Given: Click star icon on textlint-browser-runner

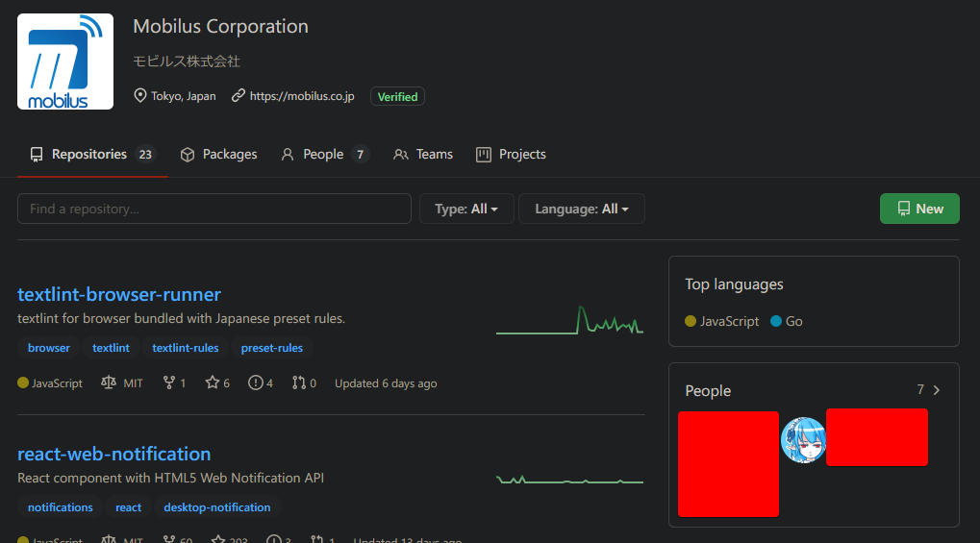Looking at the screenshot, I should point(213,383).
